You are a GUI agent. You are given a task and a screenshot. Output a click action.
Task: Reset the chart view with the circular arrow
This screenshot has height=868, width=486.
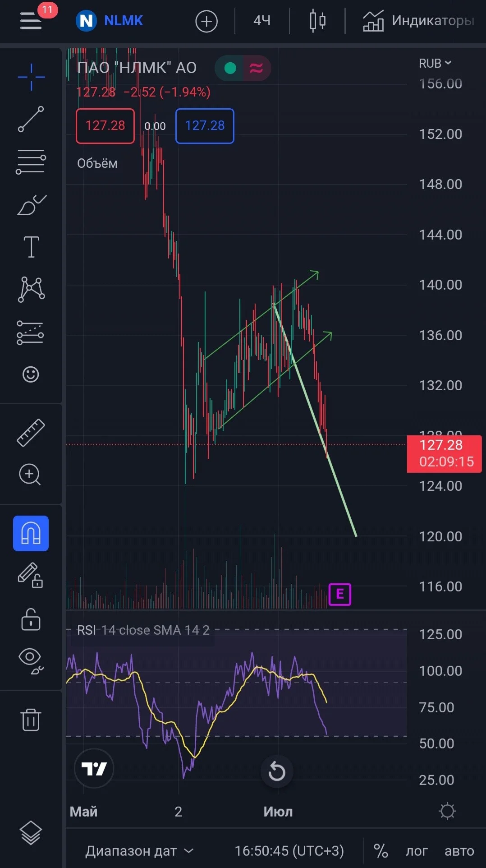pos(277,771)
